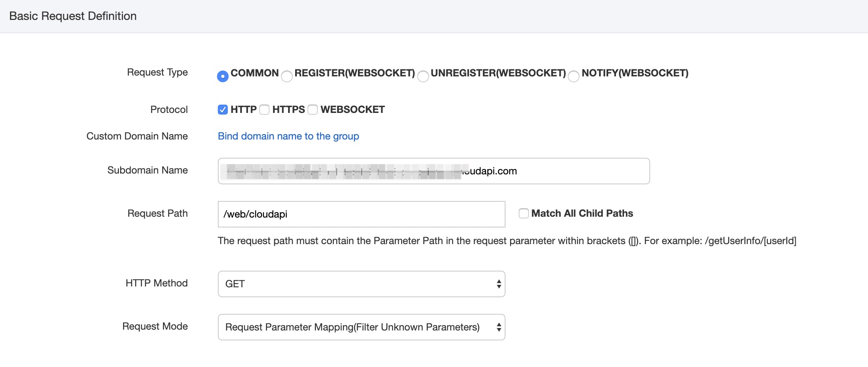Viewport: 868px width, 367px height.
Task: Choose REGISTER(WEBSOCKET) request type
Action: click(287, 76)
